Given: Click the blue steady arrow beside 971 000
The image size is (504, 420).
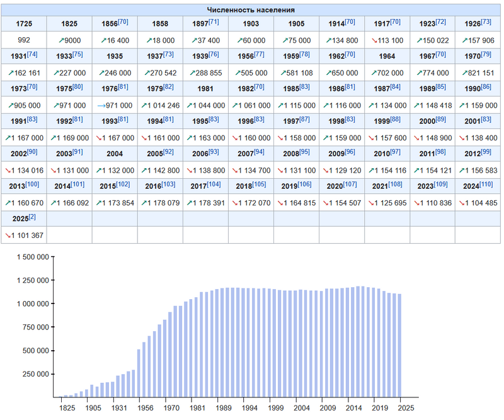Looking at the screenshot, I should point(100,105).
